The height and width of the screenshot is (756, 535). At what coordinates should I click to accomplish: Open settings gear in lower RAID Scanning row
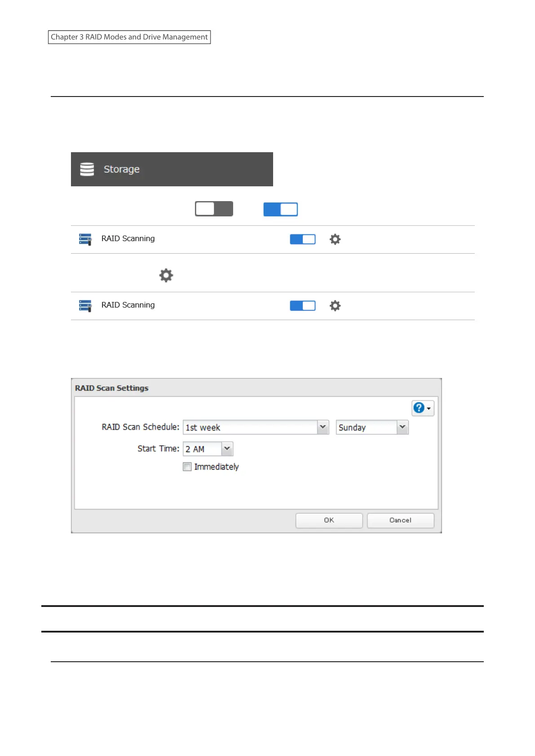(x=335, y=306)
